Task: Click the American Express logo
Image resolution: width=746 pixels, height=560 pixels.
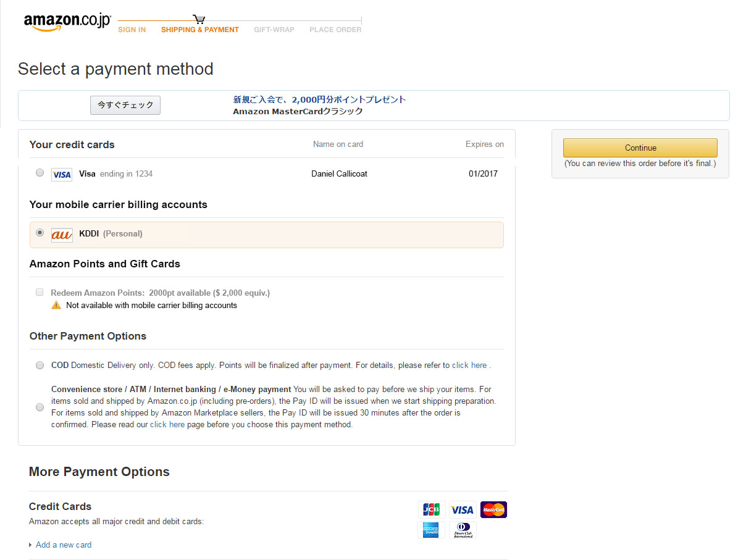Action: point(431,530)
